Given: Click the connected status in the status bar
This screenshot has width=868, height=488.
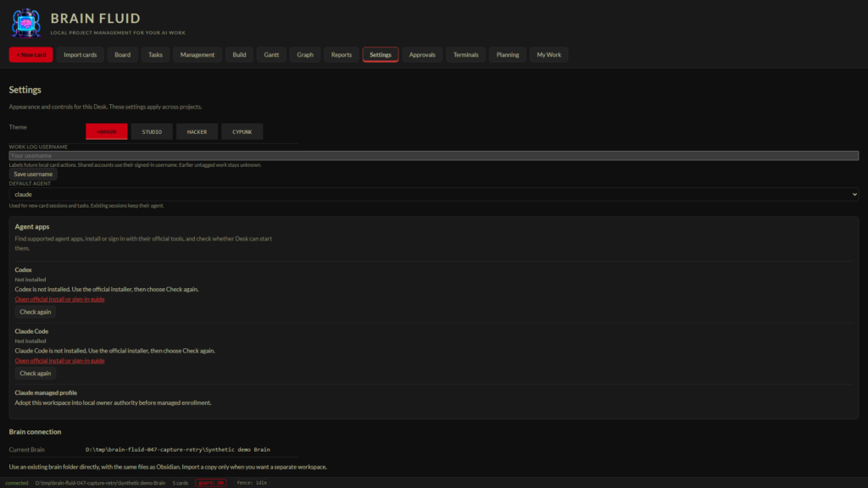Looking at the screenshot, I should [x=17, y=483].
